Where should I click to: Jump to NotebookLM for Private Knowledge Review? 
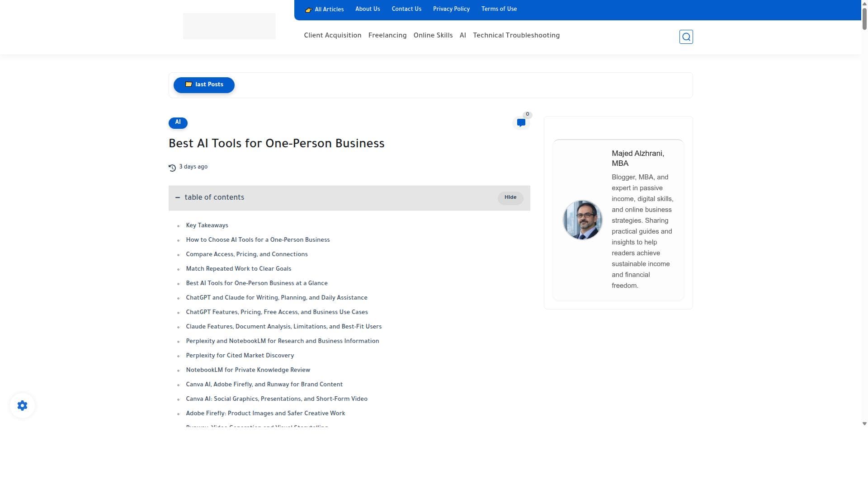248,370
